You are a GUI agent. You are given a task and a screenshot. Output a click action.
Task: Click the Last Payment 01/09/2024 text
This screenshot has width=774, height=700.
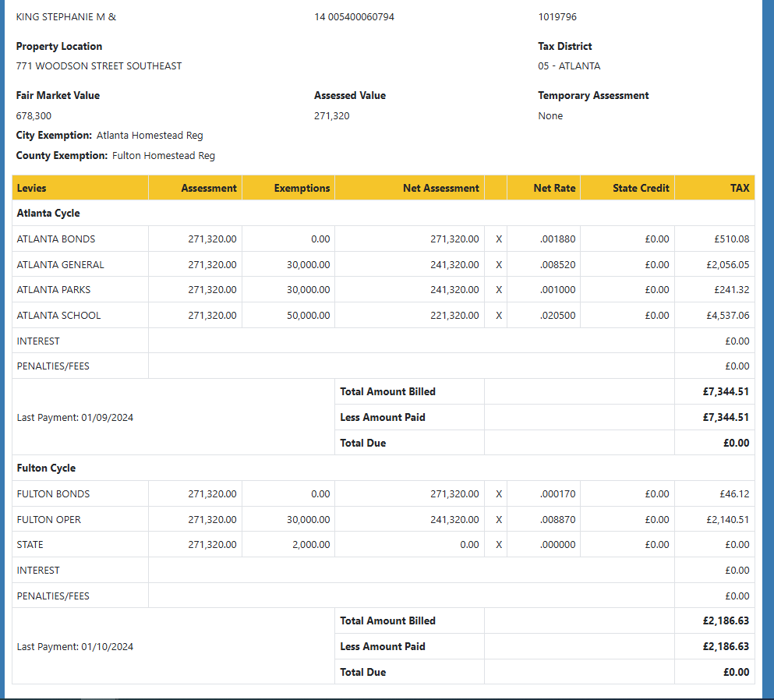click(75, 418)
